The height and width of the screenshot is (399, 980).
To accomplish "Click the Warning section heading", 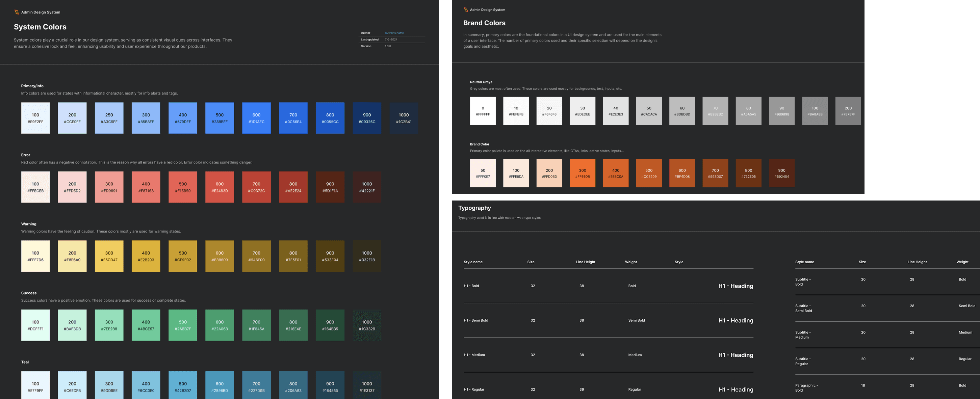I will (x=29, y=224).
